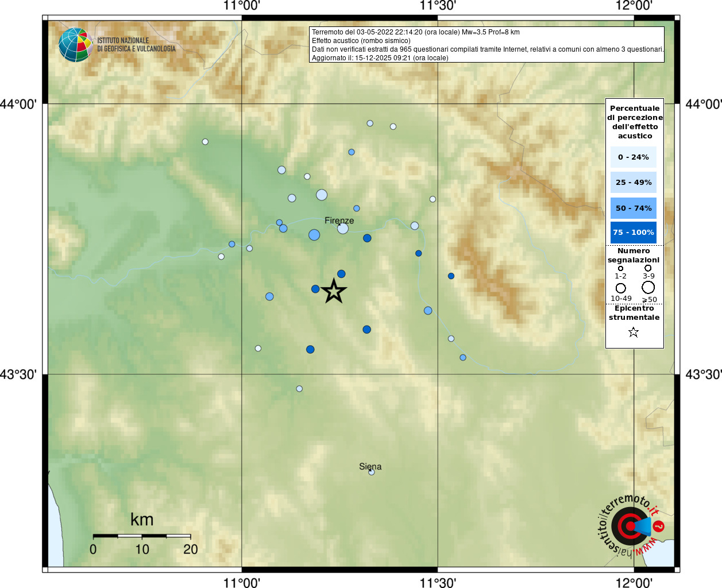This screenshot has height=588, width=722.
Task: Click the Siena city label
Action: pos(370,466)
